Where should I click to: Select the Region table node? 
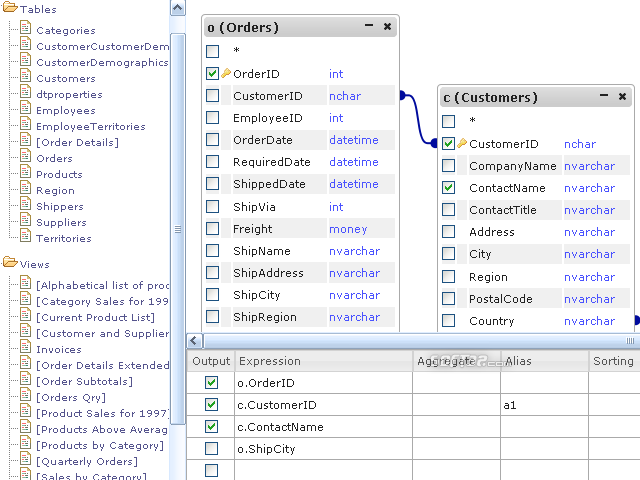(x=56, y=191)
